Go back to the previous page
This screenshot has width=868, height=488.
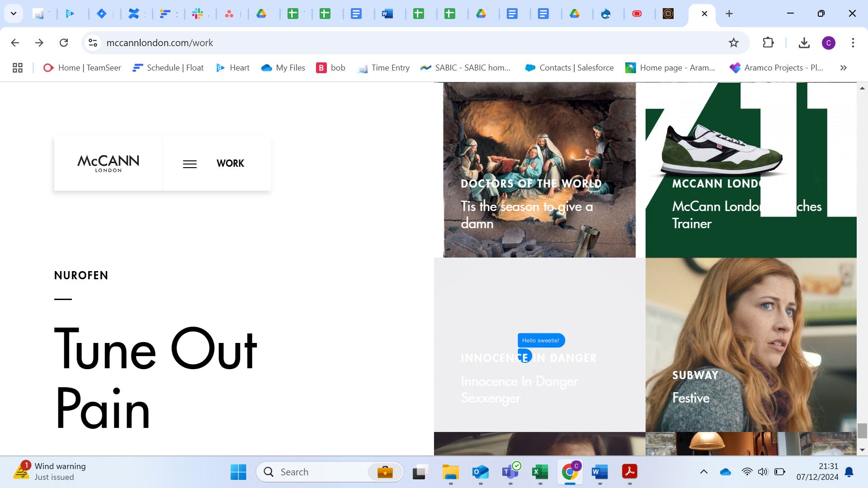15,42
